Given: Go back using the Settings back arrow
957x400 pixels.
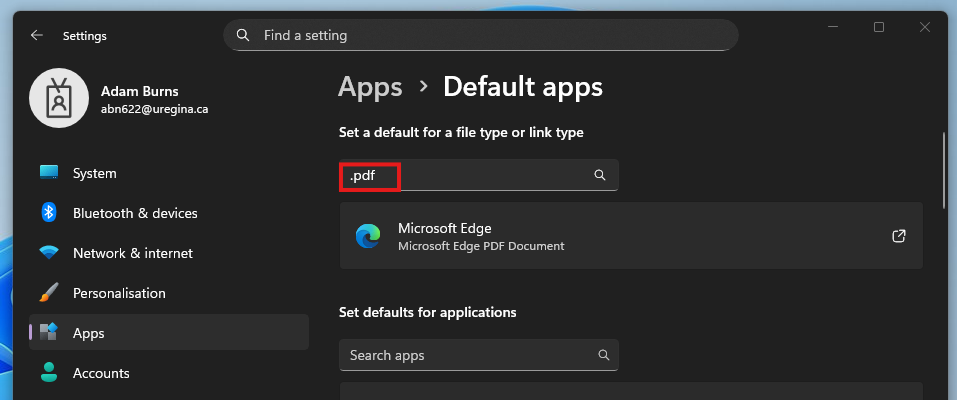Looking at the screenshot, I should click(x=37, y=35).
